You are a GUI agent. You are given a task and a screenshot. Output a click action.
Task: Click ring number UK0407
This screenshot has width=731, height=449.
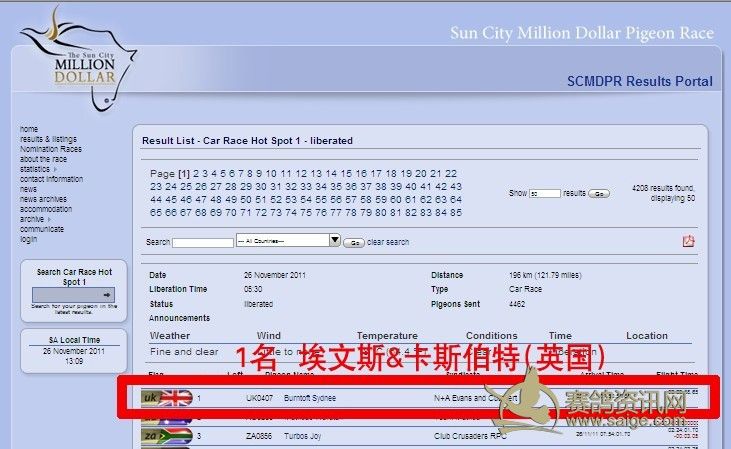259,398
